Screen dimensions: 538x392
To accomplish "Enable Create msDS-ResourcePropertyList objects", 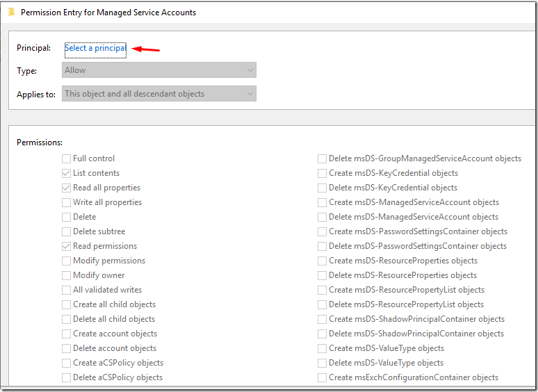I will click(x=322, y=290).
